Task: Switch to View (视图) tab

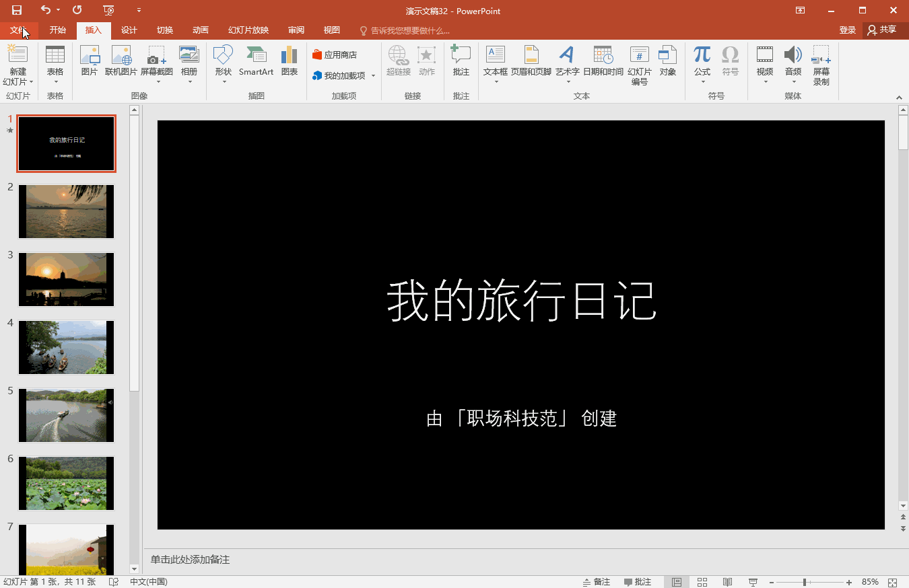Action: 332,30
